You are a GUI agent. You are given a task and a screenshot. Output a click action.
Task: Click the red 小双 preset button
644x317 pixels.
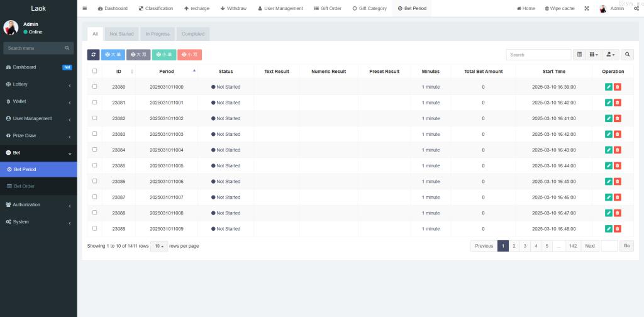pyautogui.click(x=189, y=55)
